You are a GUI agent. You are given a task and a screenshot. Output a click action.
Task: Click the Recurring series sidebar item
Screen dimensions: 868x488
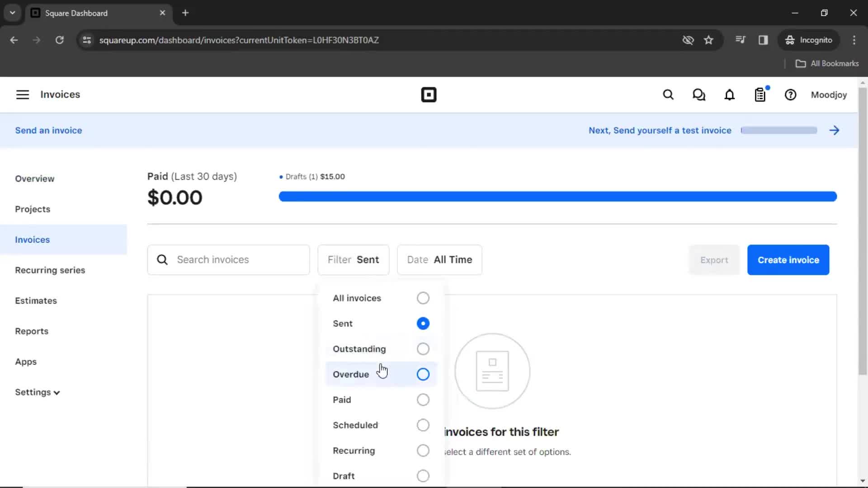[x=50, y=271]
